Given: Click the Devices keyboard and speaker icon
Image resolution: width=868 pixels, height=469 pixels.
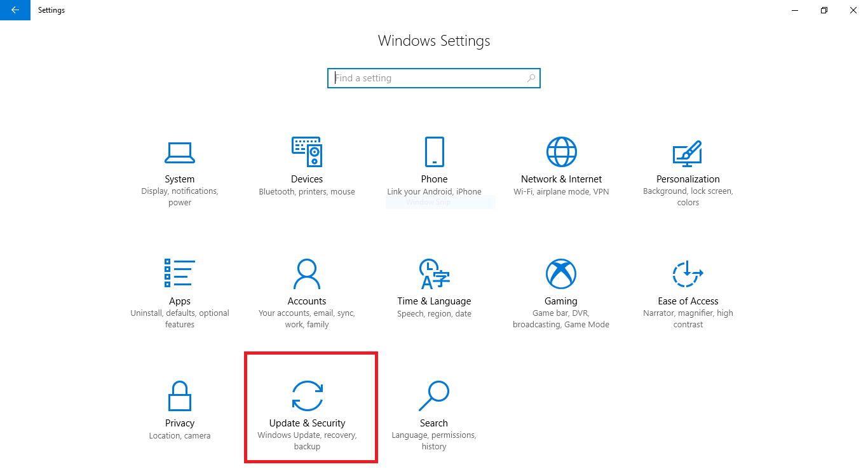Looking at the screenshot, I should (x=307, y=152).
